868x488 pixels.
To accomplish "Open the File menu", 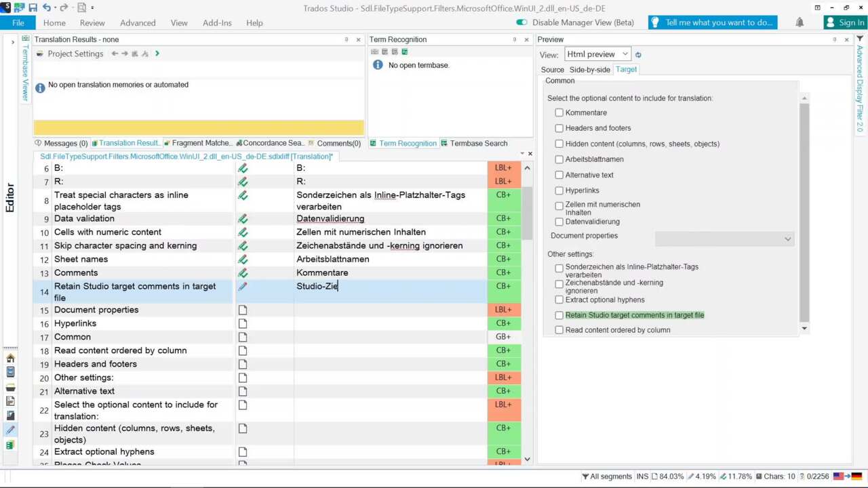I will (18, 22).
